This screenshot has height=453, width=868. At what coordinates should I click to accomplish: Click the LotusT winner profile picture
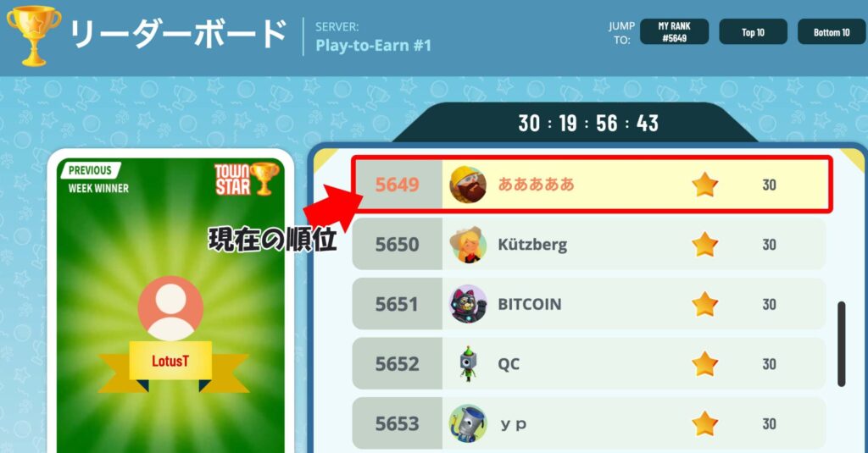pyautogui.click(x=170, y=308)
